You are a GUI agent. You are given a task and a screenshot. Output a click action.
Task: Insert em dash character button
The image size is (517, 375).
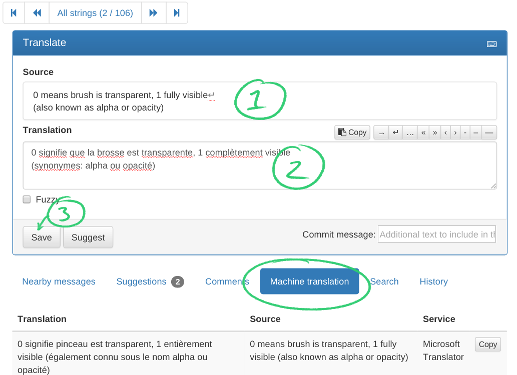point(489,132)
